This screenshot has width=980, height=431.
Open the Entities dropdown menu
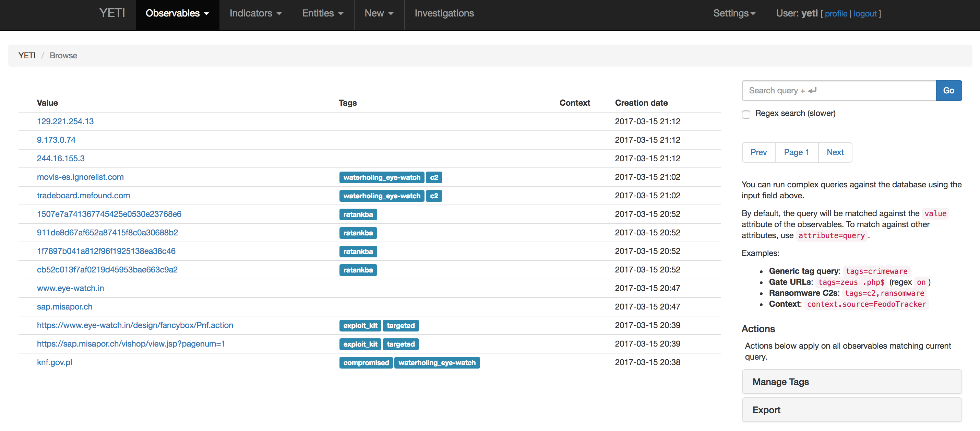323,13
